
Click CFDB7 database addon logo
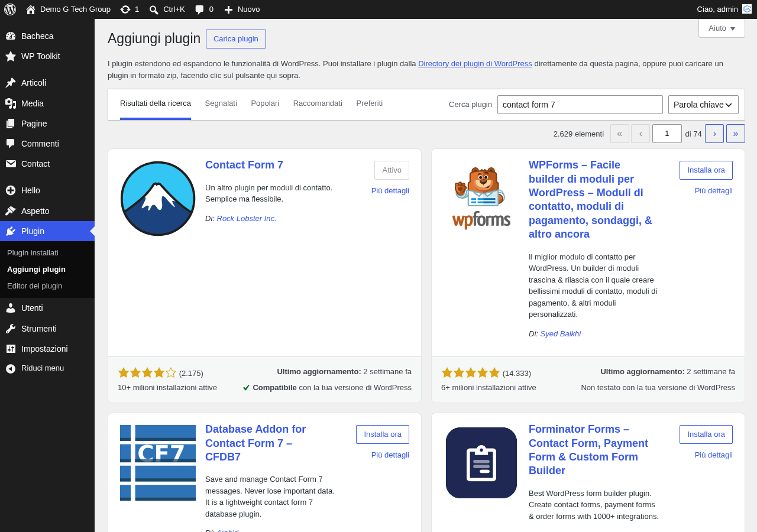pyautogui.click(x=158, y=463)
